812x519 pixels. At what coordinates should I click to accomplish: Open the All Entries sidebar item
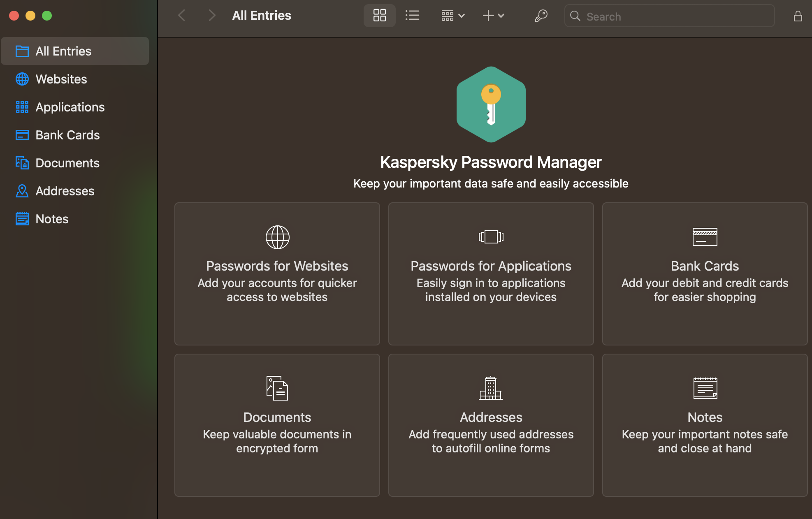[x=75, y=51]
